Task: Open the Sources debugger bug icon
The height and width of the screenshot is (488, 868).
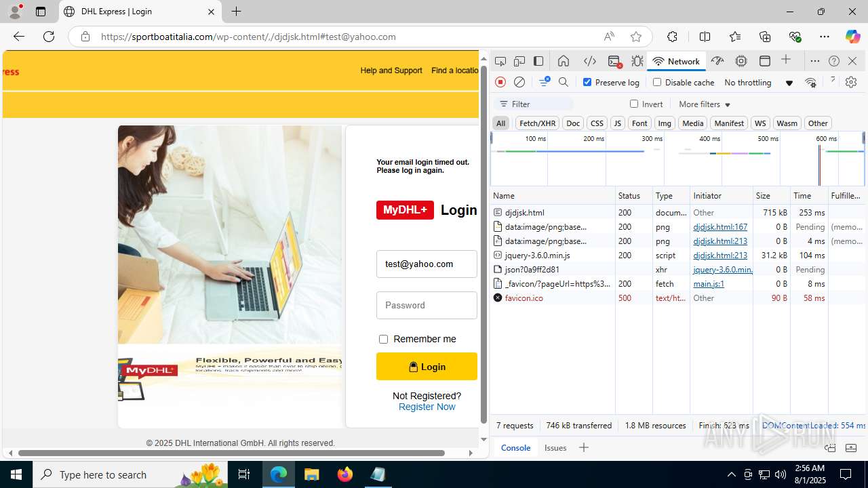Action: (x=637, y=61)
